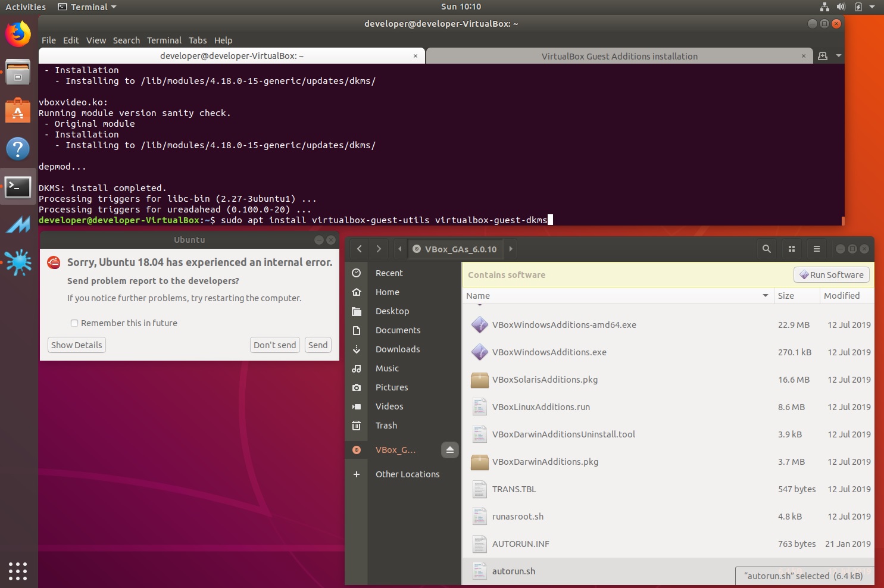Launch the Files manager dock icon

coord(18,73)
